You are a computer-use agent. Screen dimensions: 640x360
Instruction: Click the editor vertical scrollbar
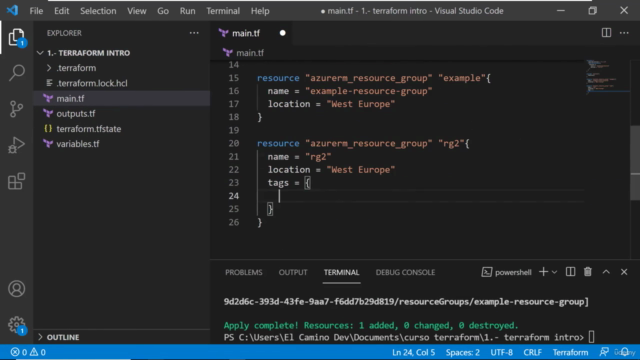click(x=635, y=162)
